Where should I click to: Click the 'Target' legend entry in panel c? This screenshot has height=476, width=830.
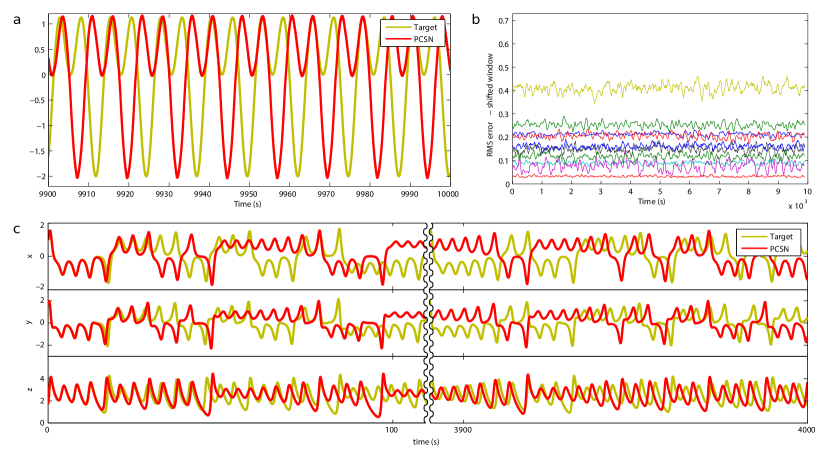(x=781, y=237)
